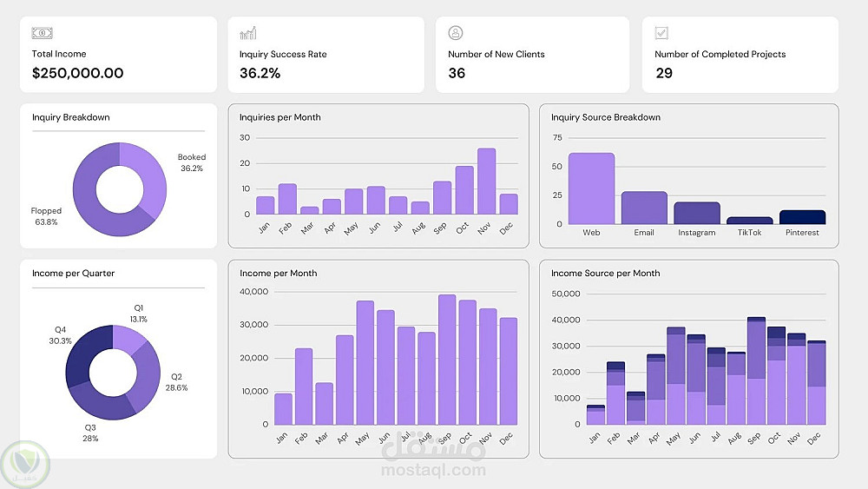Click the green shield logo in the corner
The height and width of the screenshot is (489, 868).
[x=25, y=464]
